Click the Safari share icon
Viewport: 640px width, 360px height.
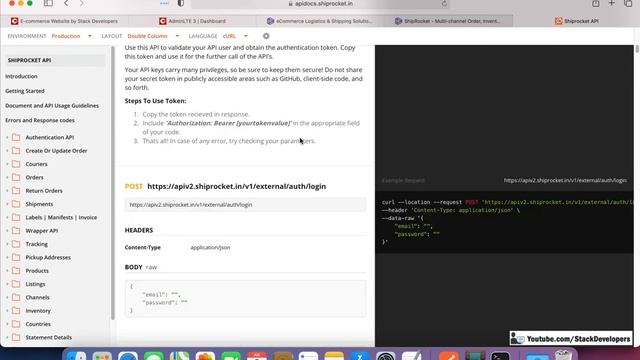coord(596,3)
